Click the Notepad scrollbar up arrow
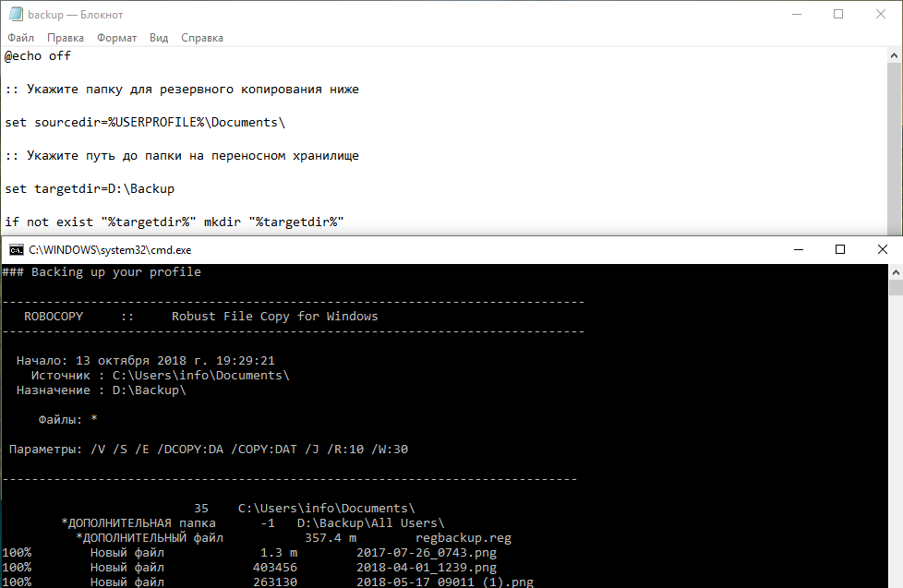Viewport: 903px width, 588px height. [x=894, y=56]
